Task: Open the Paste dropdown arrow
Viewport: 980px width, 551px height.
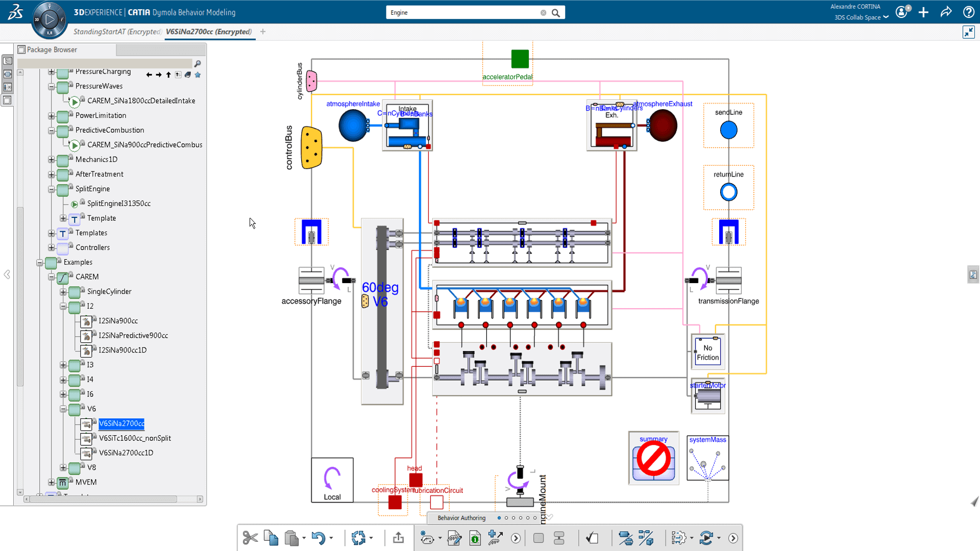Action: pyautogui.click(x=304, y=538)
